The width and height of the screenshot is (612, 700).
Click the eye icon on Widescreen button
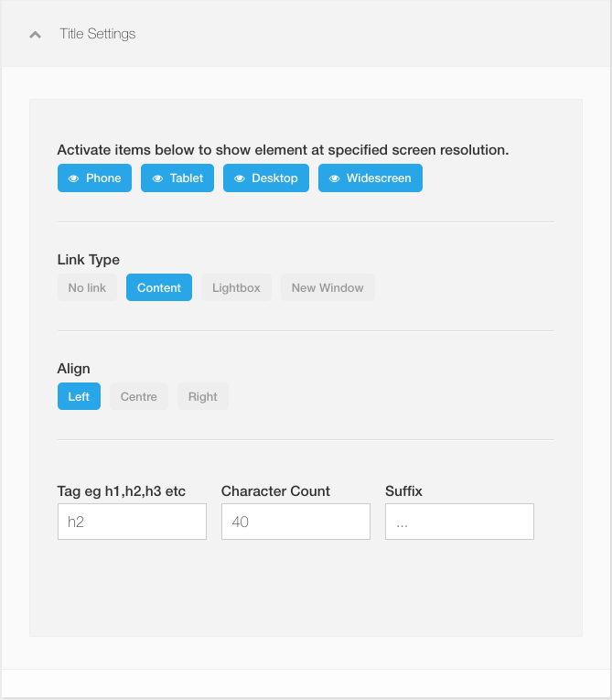click(335, 178)
